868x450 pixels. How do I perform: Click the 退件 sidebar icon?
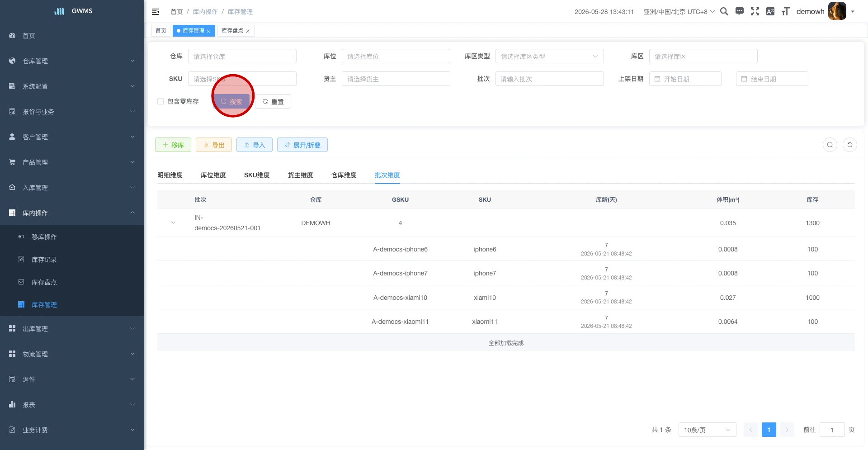coord(12,379)
